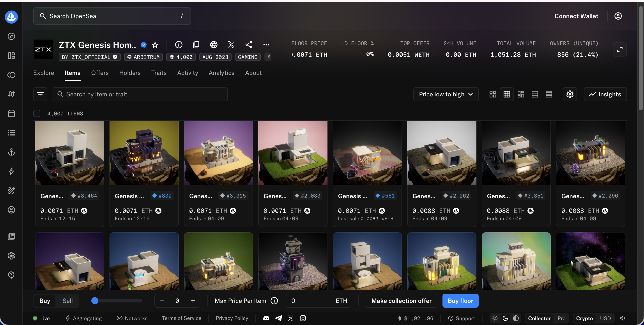Adjust the item quantity slider handle
The width and height of the screenshot is (644, 325).
(x=95, y=300)
